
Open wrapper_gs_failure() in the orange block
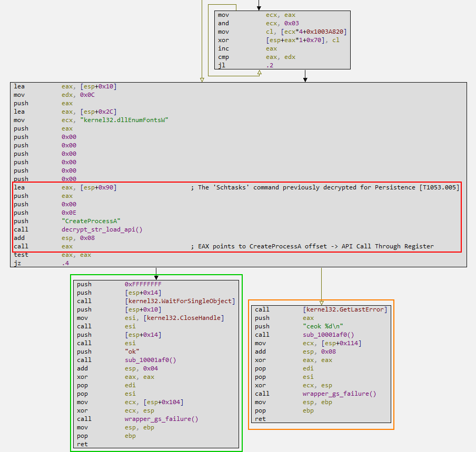pos(339,394)
